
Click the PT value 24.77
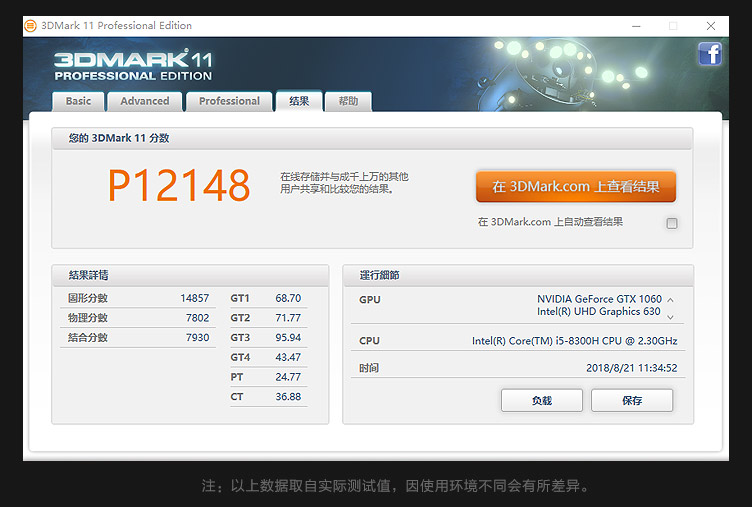(288, 377)
